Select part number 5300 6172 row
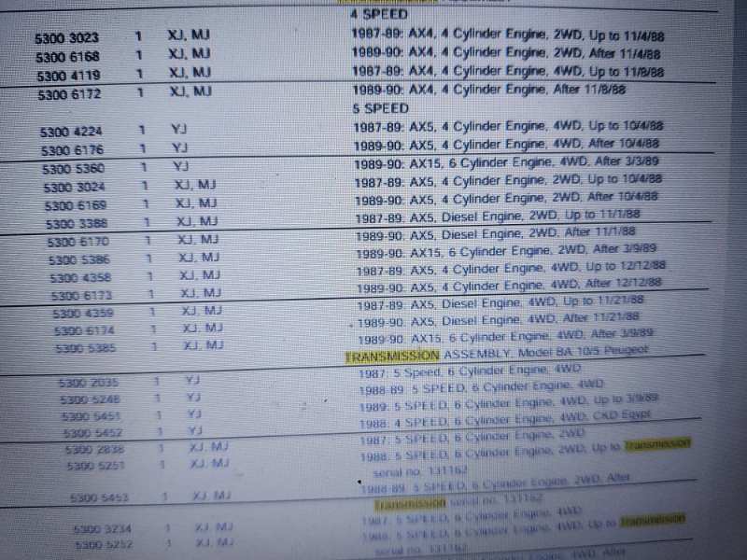Viewport: 747px width, 560px height. pos(70,95)
